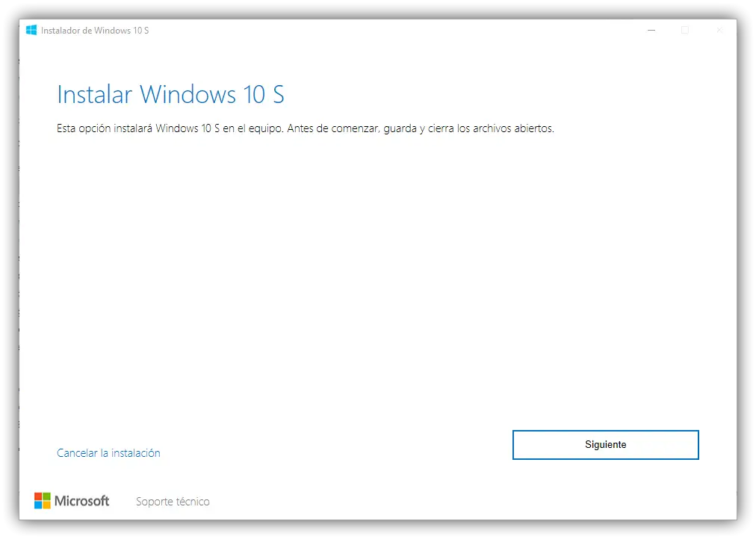The image size is (756, 539).
Task: Click the Microsoft logo in the footer
Action: 72,501
